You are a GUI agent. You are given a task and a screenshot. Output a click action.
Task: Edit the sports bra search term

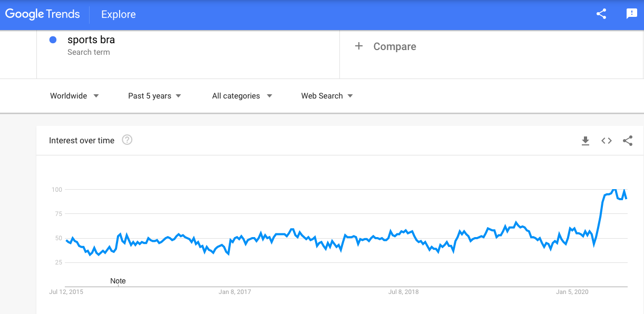point(91,40)
